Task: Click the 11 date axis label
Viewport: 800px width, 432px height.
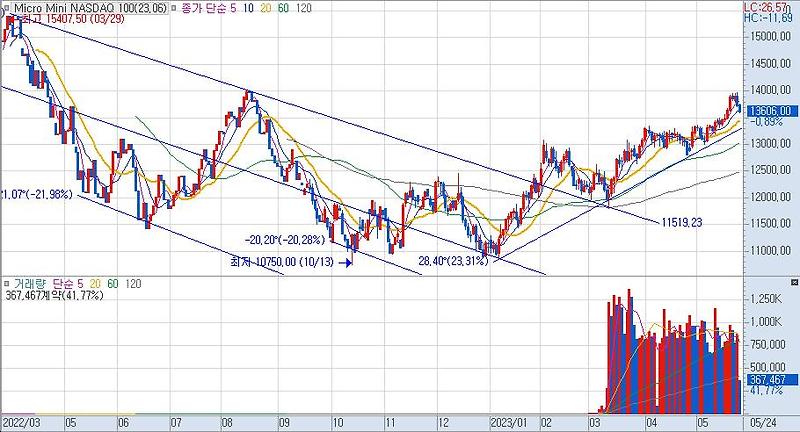Action: tap(390, 423)
